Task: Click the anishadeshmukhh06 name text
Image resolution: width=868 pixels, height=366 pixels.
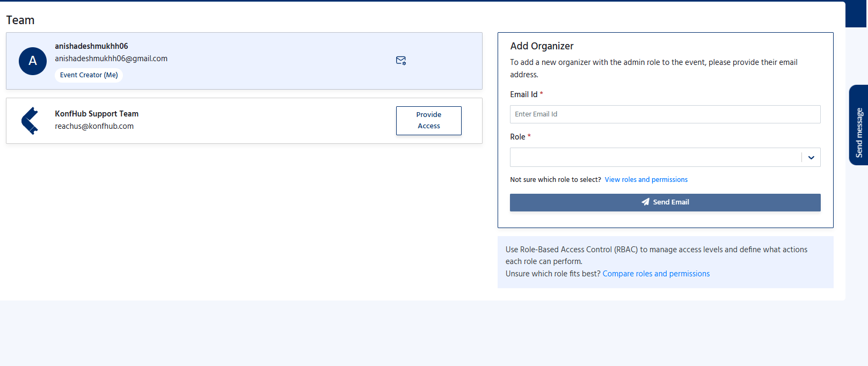Action: [x=91, y=46]
